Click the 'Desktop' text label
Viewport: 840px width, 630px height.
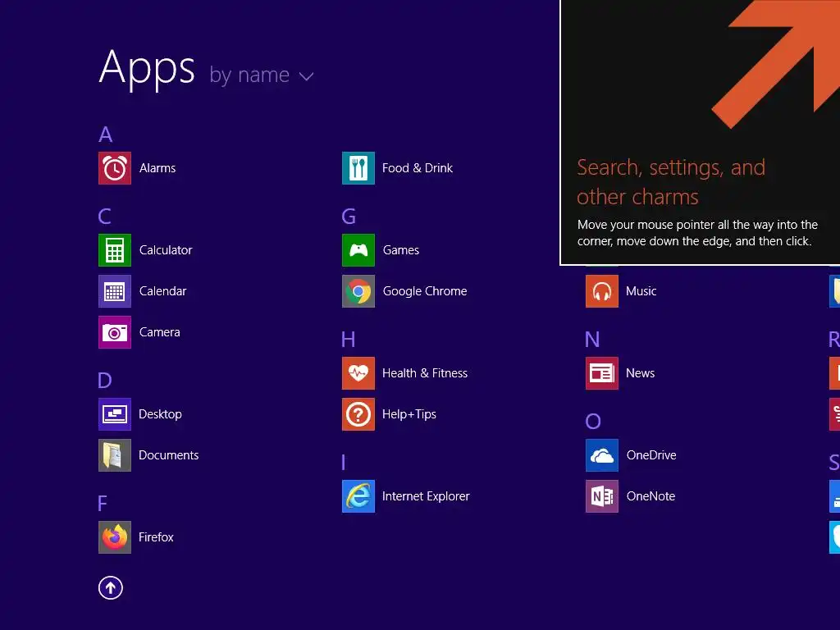coord(160,414)
